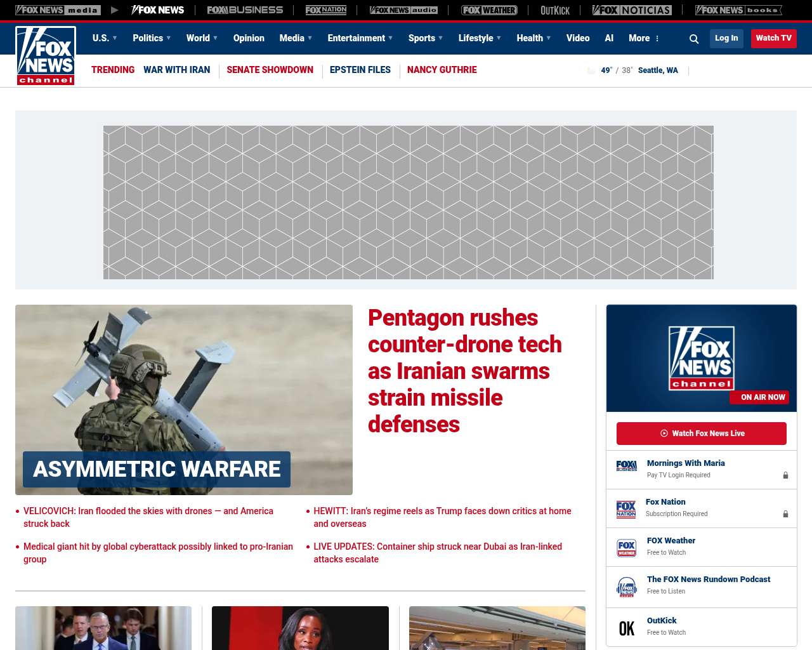
Task: Click the weather cloud icon
Action: click(591, 70)
